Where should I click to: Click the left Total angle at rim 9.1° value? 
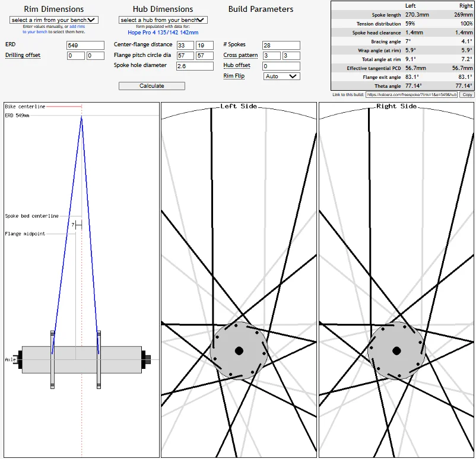411,59
